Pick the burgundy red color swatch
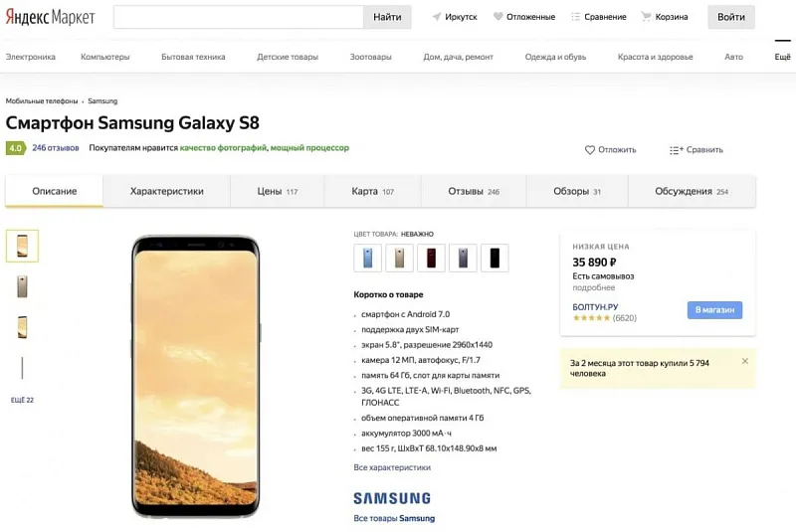This screenshot has width=796, height=532. [x=431, y=259]
